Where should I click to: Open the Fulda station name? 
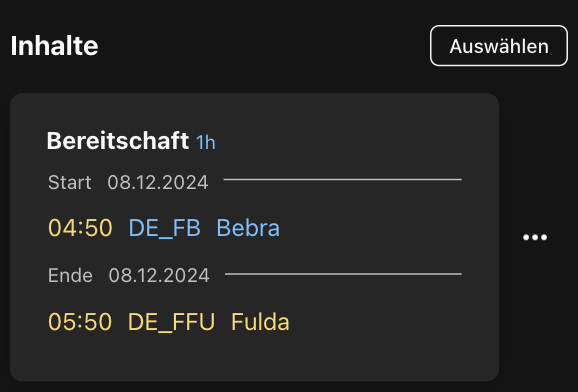[x=260, y=322]
